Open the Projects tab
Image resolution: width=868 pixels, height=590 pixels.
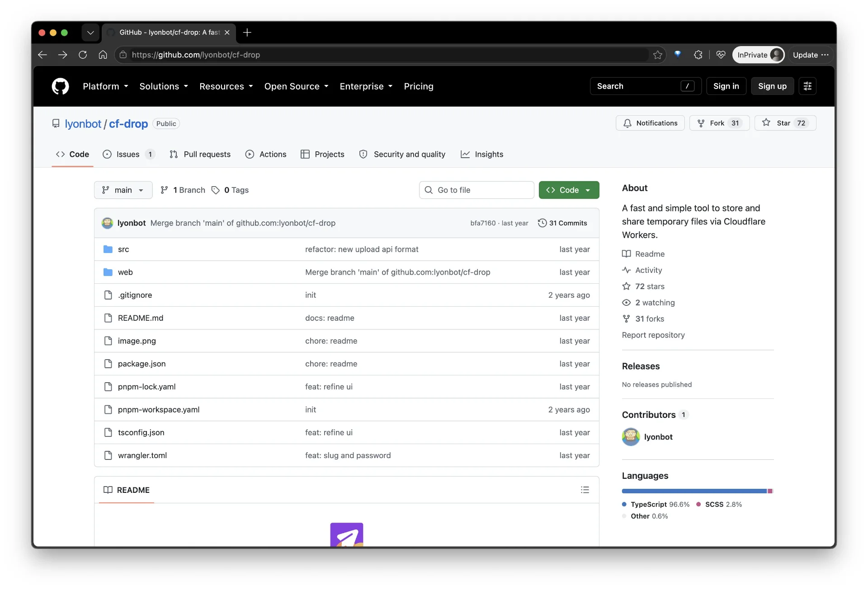322,155
